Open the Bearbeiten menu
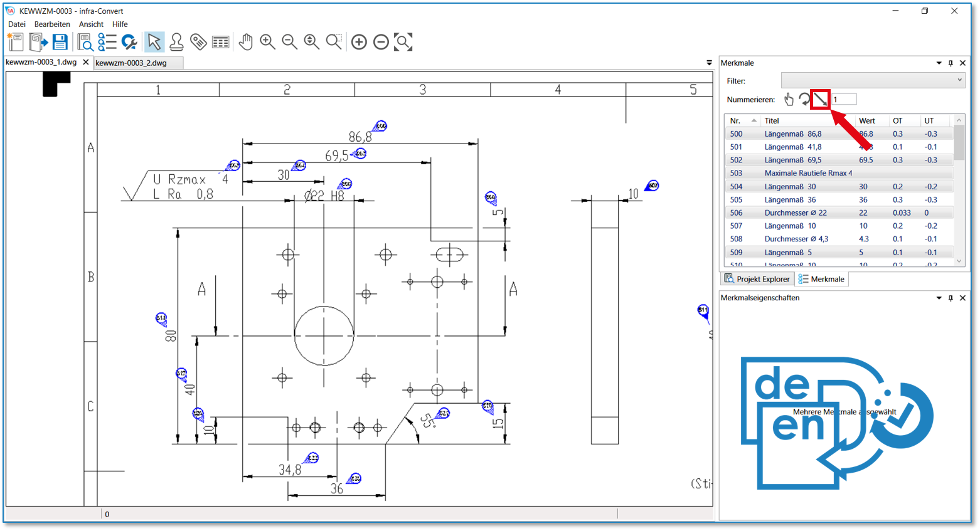980x531 pixels. click(x=52, y=24)
